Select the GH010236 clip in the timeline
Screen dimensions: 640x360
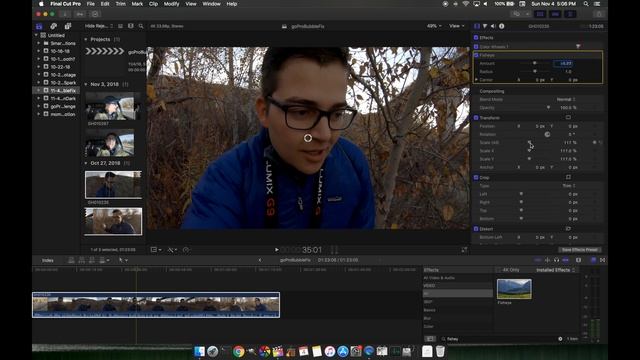[x=156, y=304]
